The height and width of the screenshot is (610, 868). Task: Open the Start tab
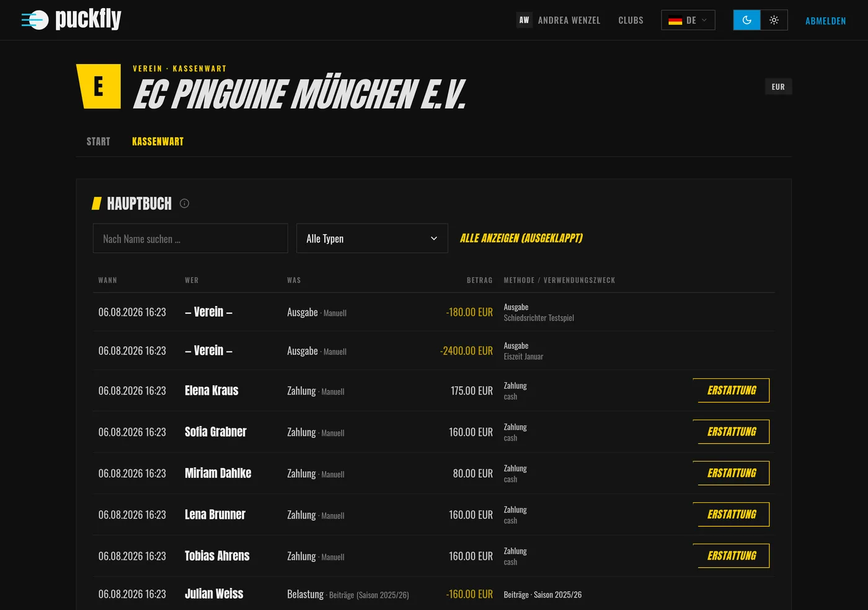tap(99, 141)
